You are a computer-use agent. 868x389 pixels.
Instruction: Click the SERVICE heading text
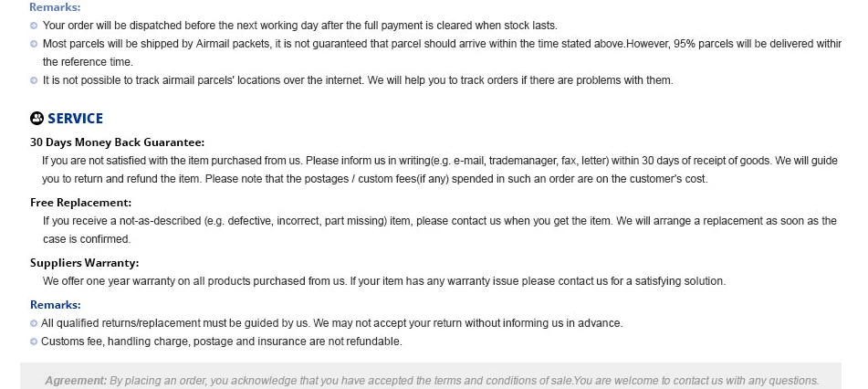click(x=75, y=119)
